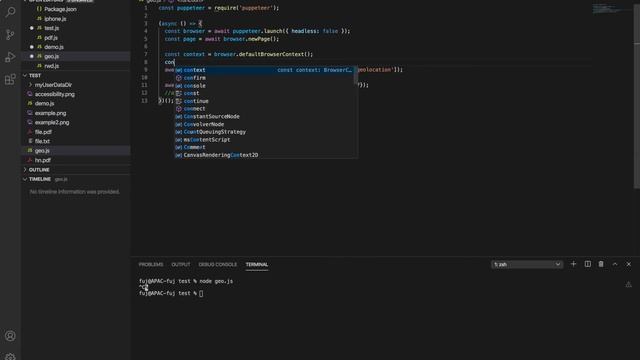The image size is (640, 360).
Task: Choose 'ConstantSourceNode' suggestion
Action: pyautogui.click(x=265, y=117)
